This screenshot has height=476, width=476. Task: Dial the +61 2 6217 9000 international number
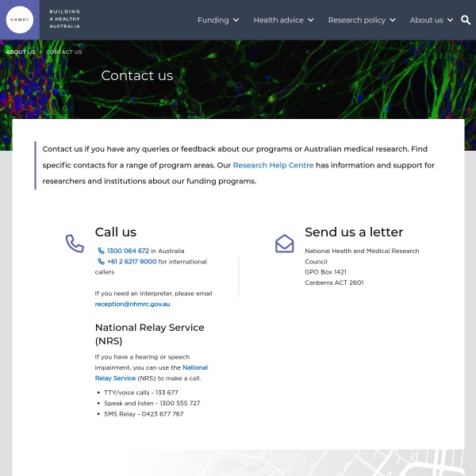pos(132,261)
